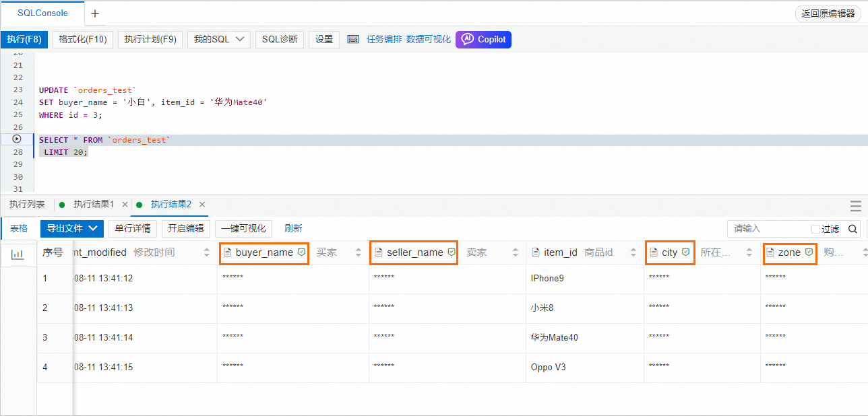Click the run statement icon beside the SELECT statement
Viewport: 868px width, 416px height.
(17, 139)
